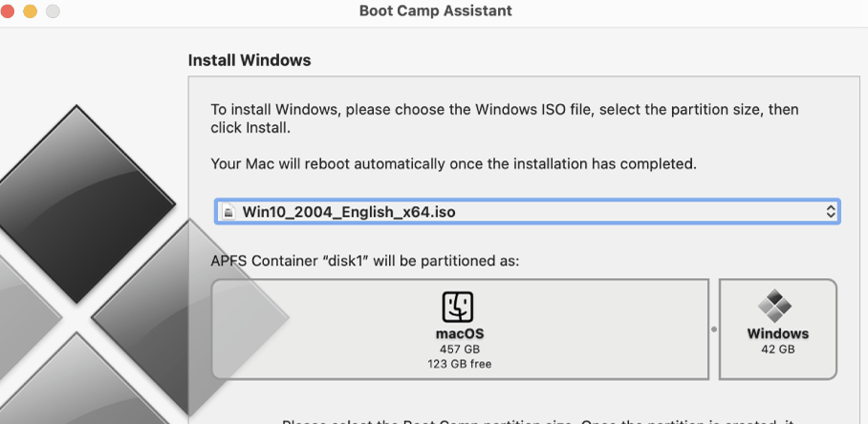
Task: Select the Windows 42 GB partition block
Action: tap(778, 329)
